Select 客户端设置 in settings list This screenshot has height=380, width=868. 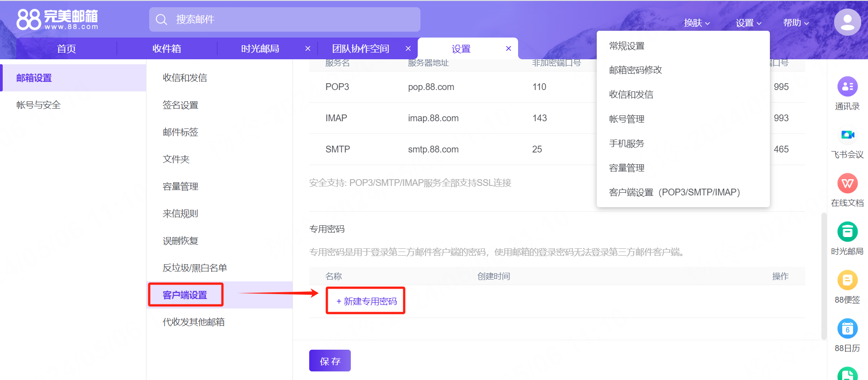[x=220, y=295]
